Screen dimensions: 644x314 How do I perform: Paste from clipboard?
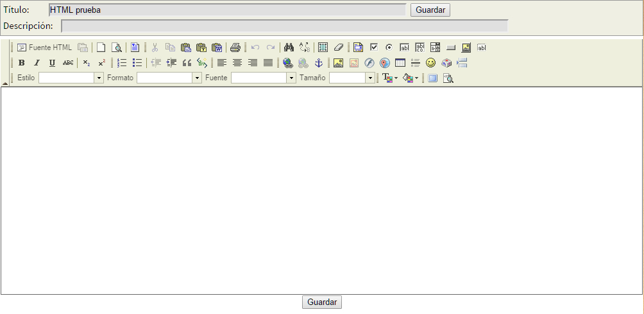(185, 48)
